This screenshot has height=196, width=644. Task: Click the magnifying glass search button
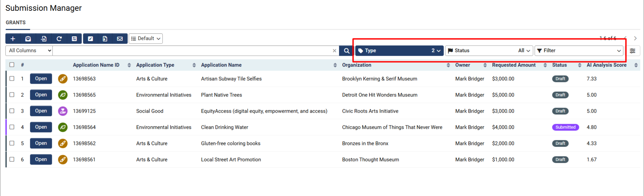click(346, 51)
